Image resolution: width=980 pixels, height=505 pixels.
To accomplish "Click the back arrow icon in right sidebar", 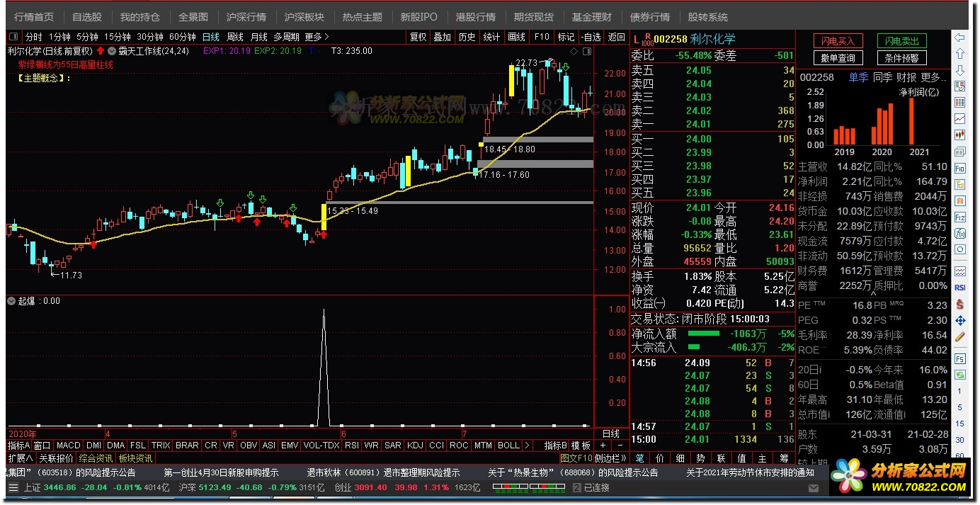I will 960,37.
